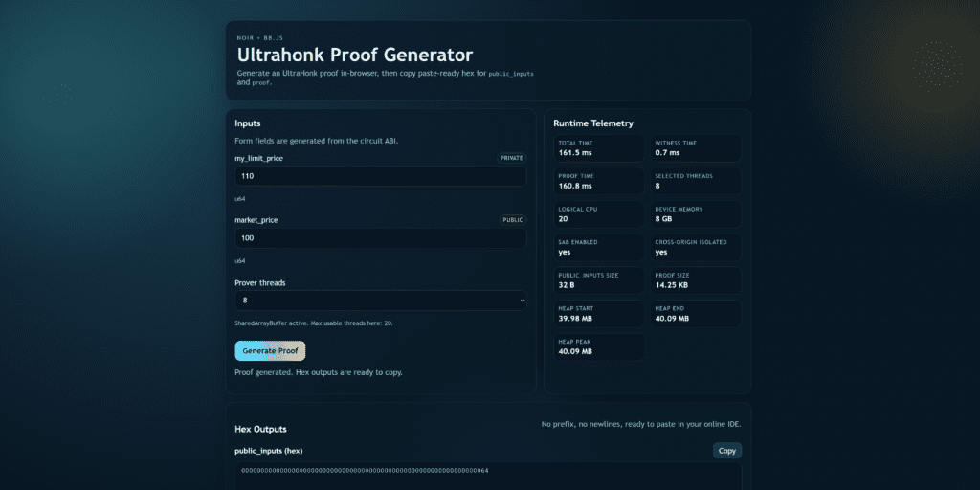
Task: Select the Total Time telemetry card
Action: point(599,148)
